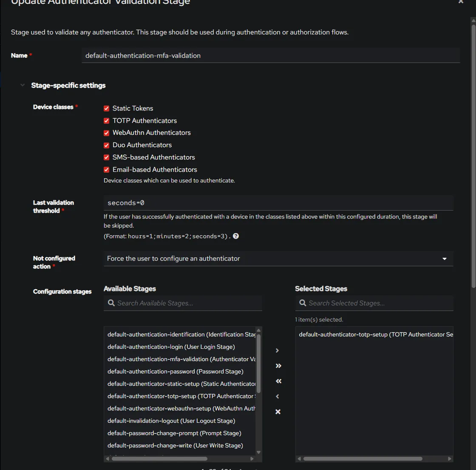Click search icon in Available Stages field

click(x=111, y=303)
